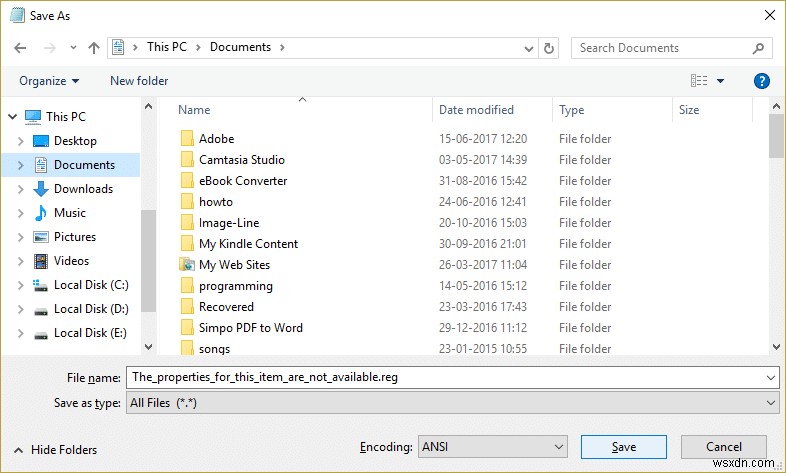
Task: Select the Adobe folder icon
Action: tap(186, 139)
